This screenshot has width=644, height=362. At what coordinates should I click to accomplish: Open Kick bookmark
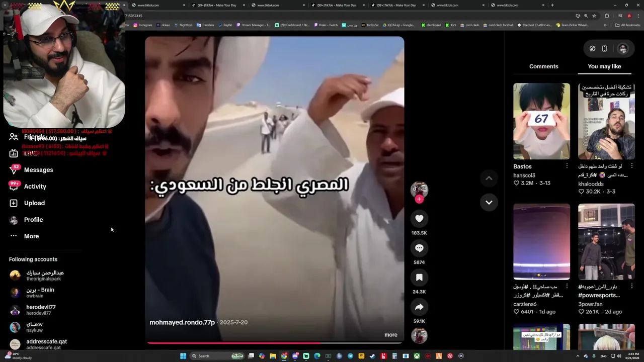[450, 25]
